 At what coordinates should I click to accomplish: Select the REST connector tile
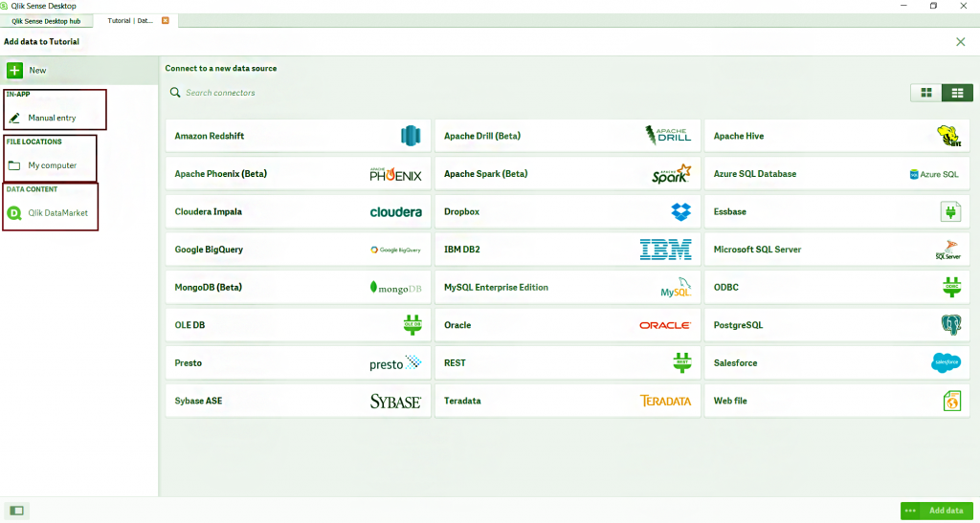568,362
